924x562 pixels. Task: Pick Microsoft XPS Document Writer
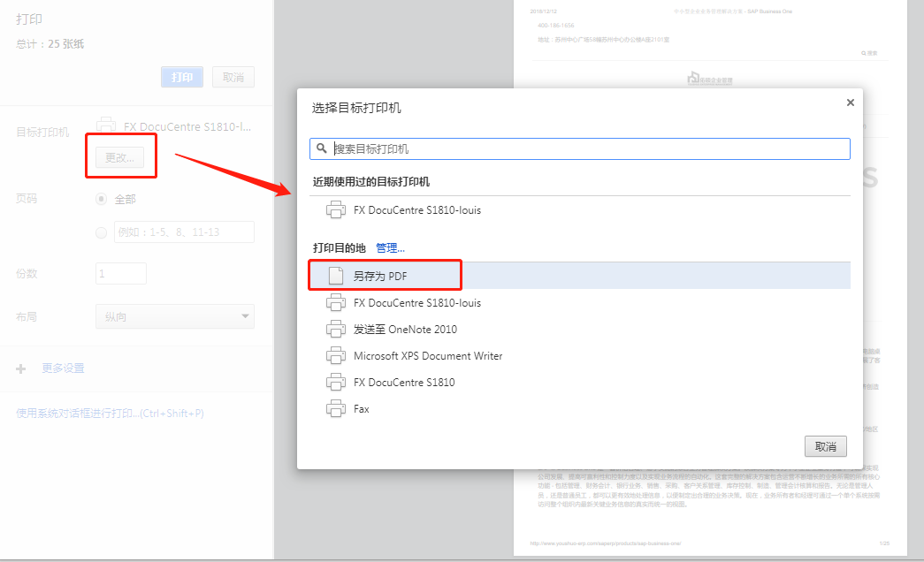tap(580, 355)
